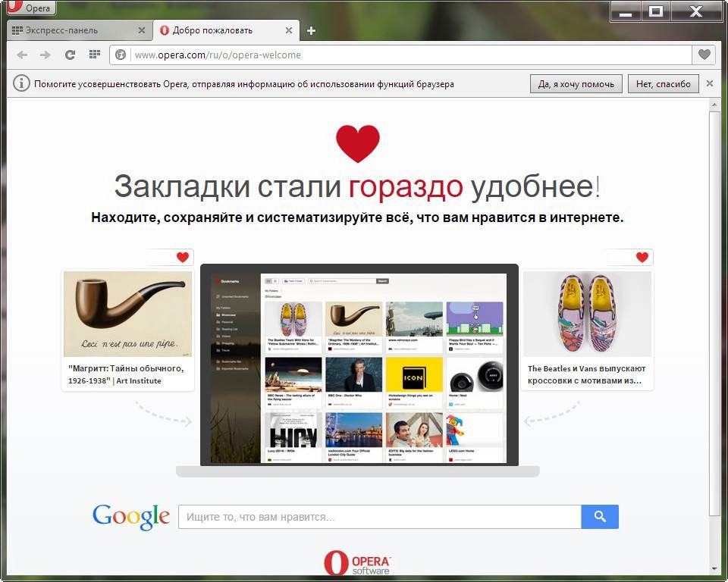
Task: Click 'Нет, спасибо' button
Action: pyautogui.click(x=663, y=84)
